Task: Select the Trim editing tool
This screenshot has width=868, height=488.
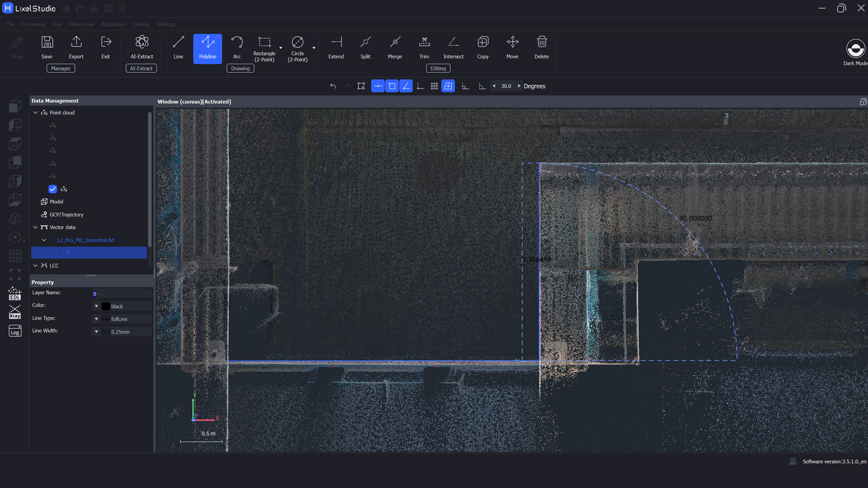Action: 424,47
